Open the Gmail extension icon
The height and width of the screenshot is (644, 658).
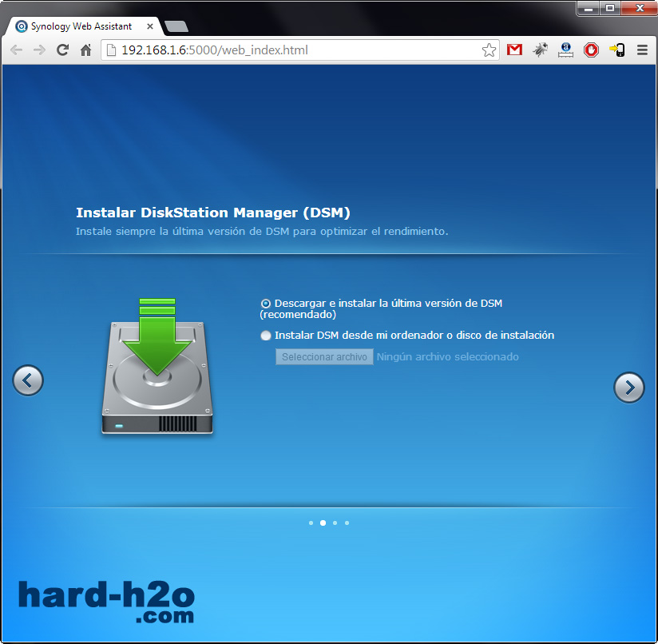tap(514, 50)
